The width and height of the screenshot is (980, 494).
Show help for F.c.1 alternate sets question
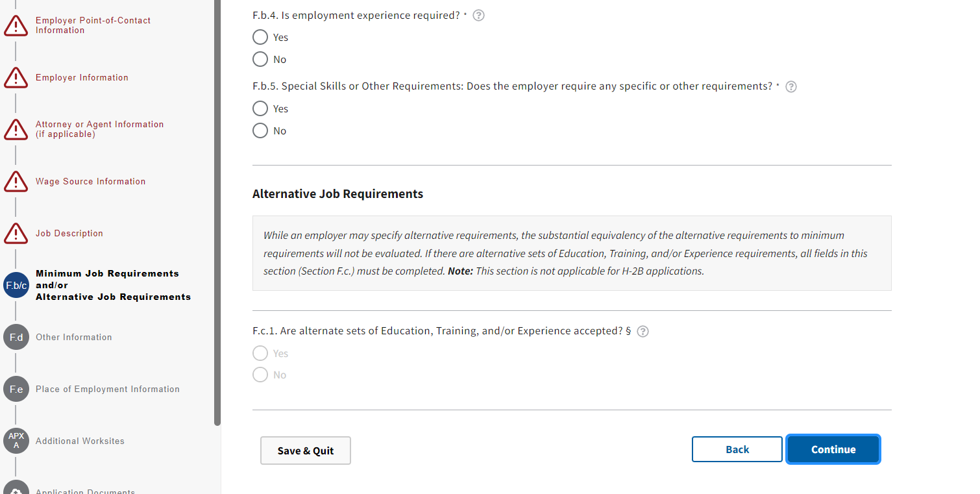(x=643, y=332)
